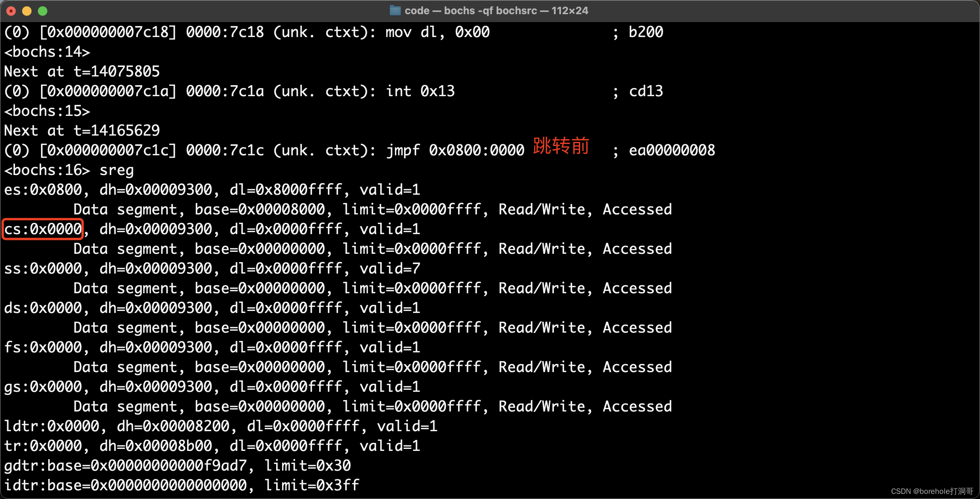Click the 'Next at t=14075805' line

coord(82,72)
